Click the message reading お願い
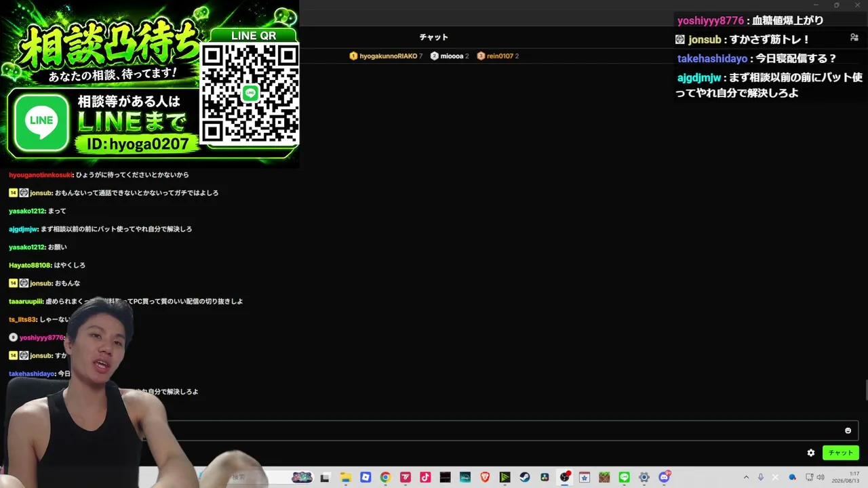The image size is (868, 488). (58, 247)
